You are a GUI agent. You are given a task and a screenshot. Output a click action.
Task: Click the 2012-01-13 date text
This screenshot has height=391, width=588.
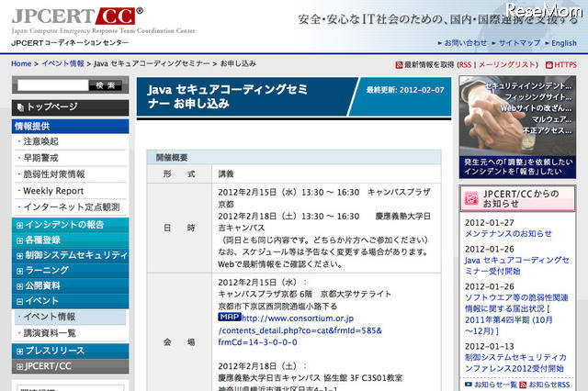pos(490,346)
